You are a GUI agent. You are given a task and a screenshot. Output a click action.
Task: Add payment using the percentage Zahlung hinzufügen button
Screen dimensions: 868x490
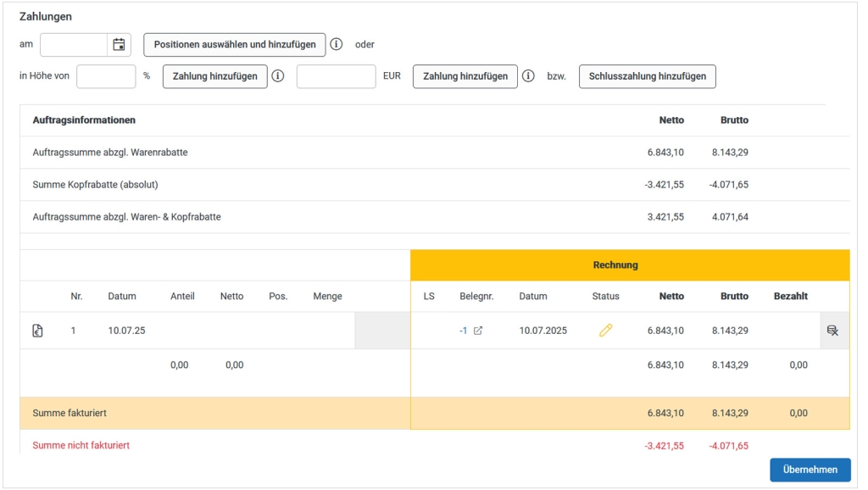[215, 76]
